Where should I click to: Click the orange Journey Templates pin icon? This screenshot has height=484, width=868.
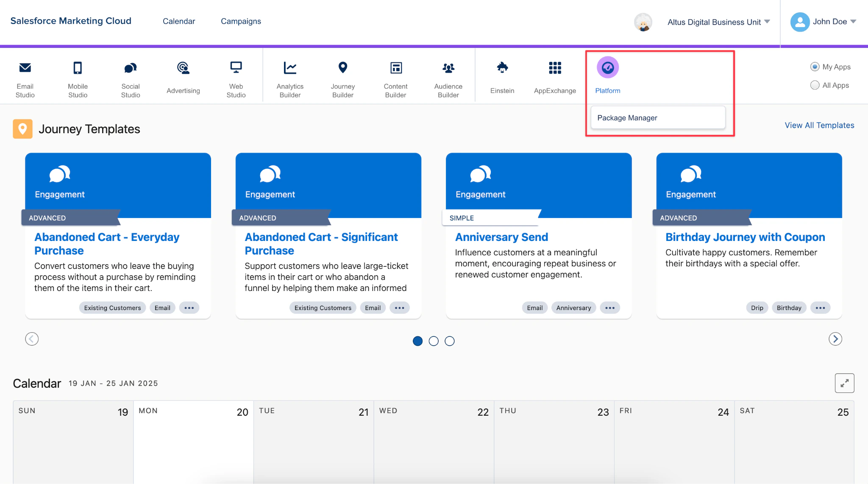click(x=22, y=129)
